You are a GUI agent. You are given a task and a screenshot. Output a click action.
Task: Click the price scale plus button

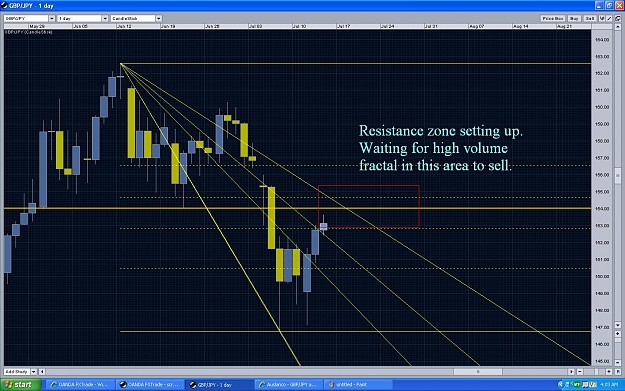point(618,334)
